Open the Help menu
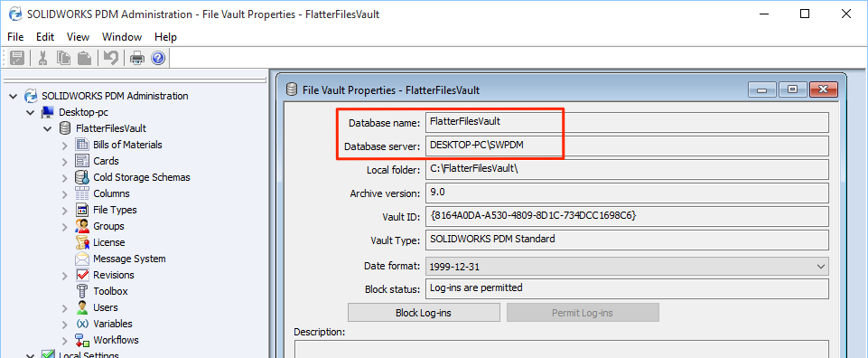 click(x=165, y=37)
